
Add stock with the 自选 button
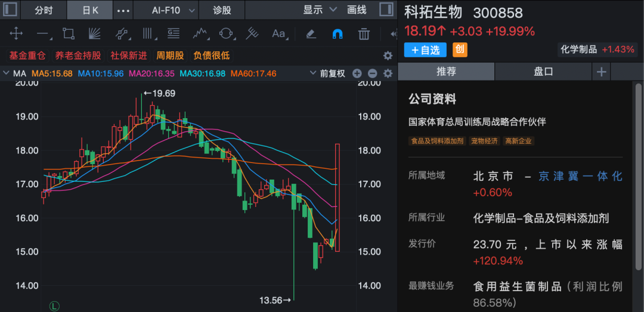(x=425, y=50)
